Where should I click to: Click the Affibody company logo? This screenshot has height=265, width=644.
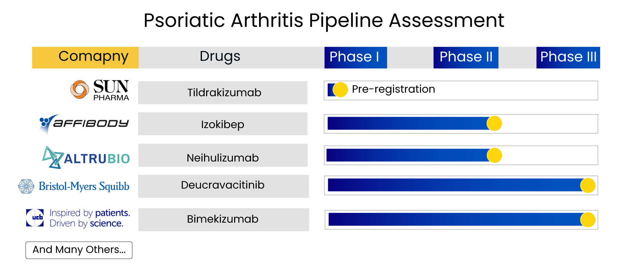coord(84,123)
